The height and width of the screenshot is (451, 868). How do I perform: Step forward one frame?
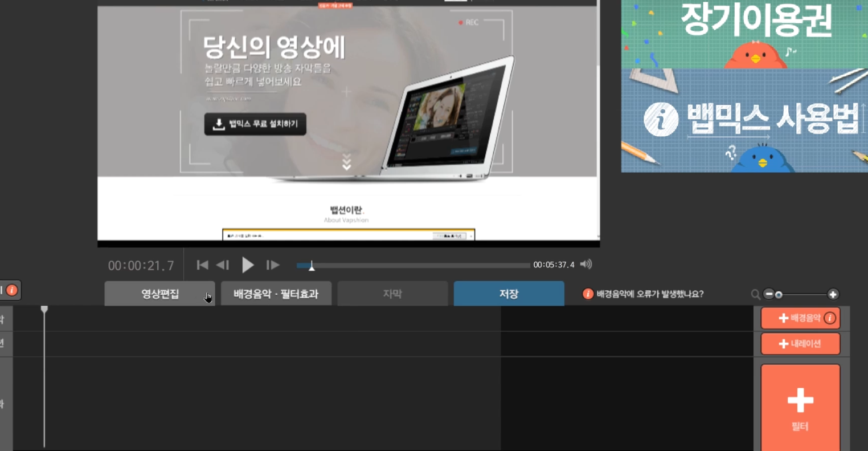click(x=273, y=265)
